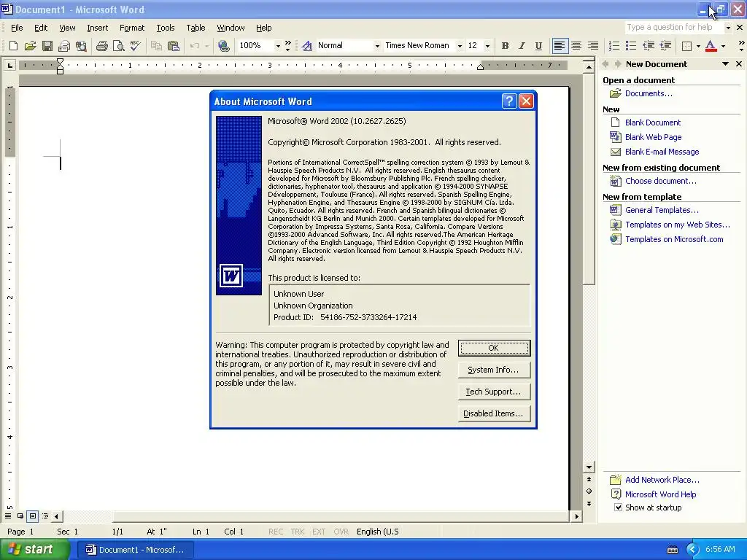Viewport: 747px width, 560px height.
Task: Open the New Document task pane menu arrow
Action: click(725, 64)
